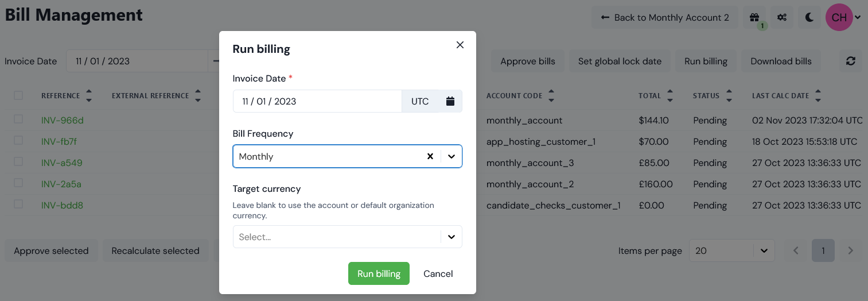Click Approve bills button
Screen dimensions: 868x301
coord(528,61)
